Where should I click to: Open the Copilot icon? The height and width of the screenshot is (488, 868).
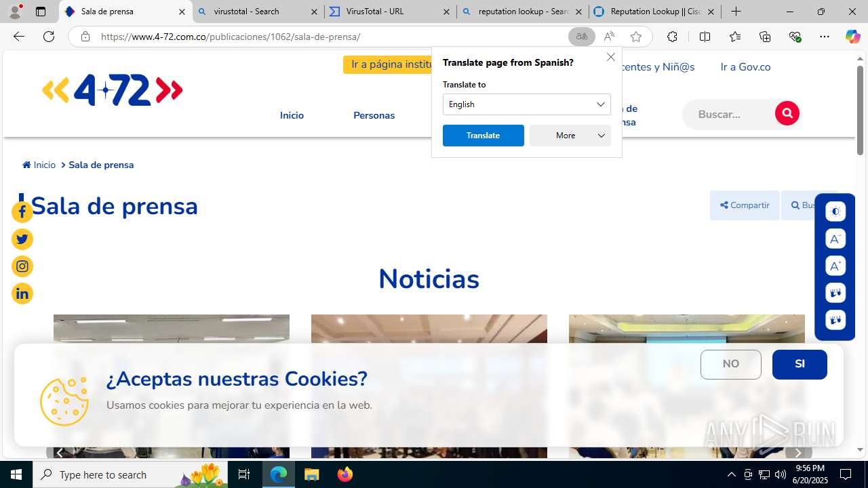(x=852, y=37)
